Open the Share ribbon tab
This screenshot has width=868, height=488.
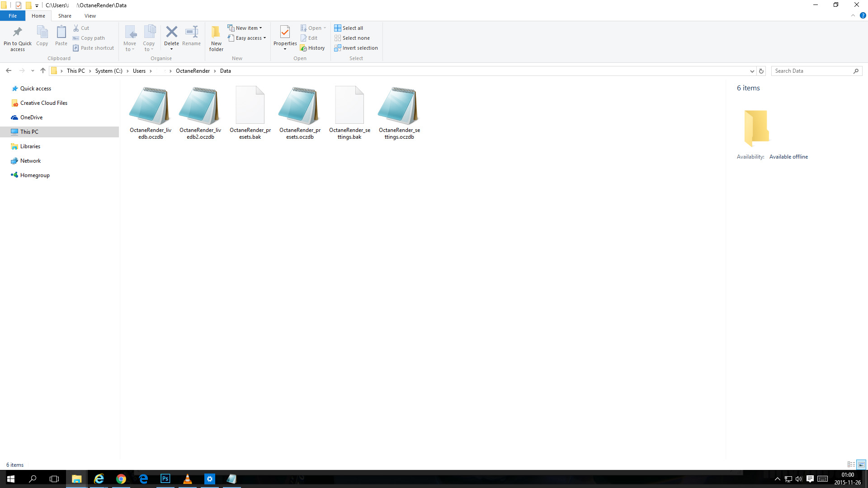tap(65, 16)
